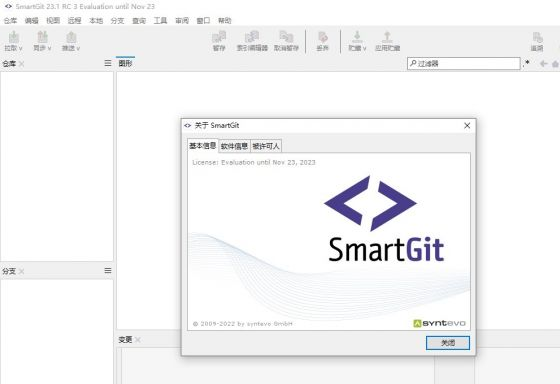Close the 变更 panel tab
This screenshot has height=384, width=560.
138,340
